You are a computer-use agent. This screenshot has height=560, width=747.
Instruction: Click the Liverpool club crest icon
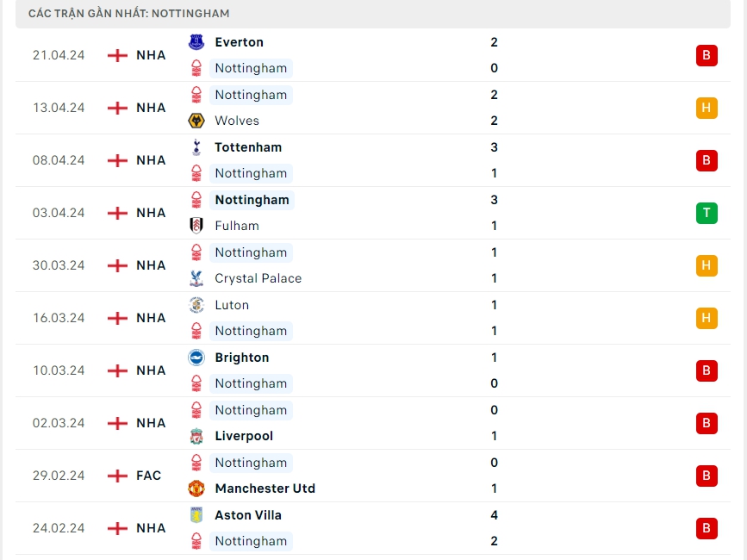(197, 436)
